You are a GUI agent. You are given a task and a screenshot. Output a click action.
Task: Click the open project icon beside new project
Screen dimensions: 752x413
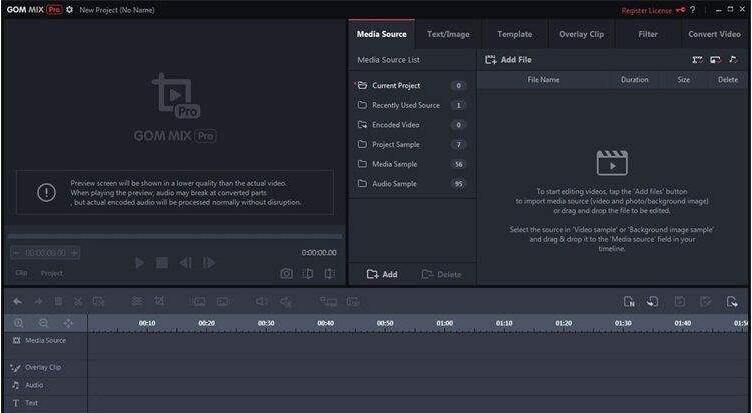pos(652,302)
